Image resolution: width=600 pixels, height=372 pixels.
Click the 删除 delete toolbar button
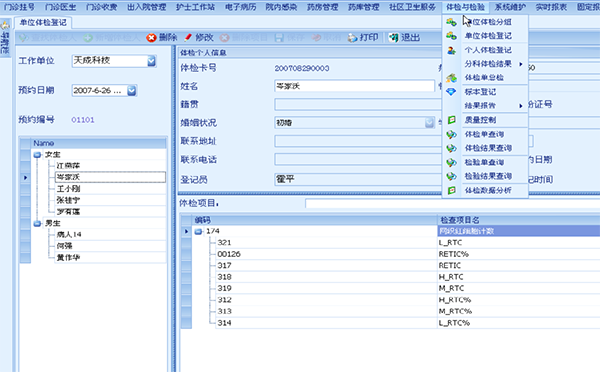(162, 38)
